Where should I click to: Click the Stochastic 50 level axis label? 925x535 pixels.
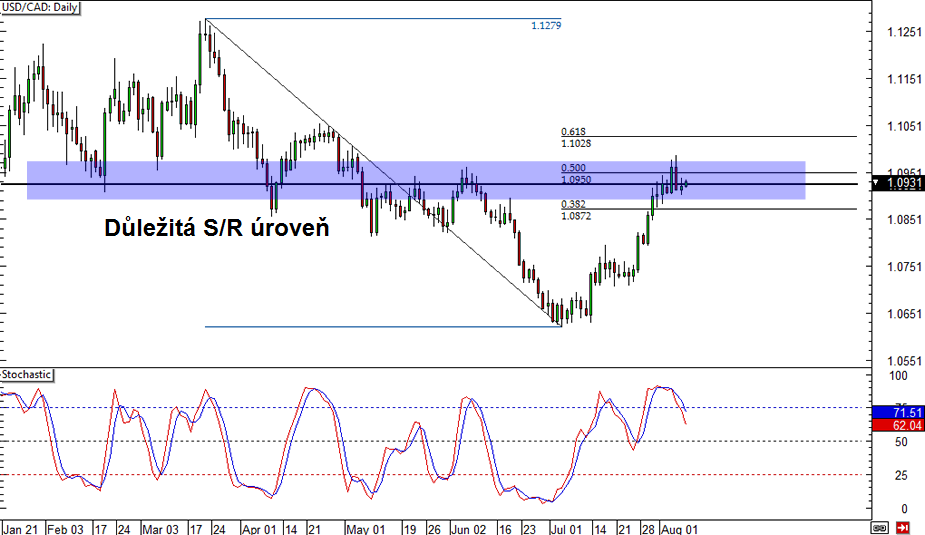(x=901, y=441)
